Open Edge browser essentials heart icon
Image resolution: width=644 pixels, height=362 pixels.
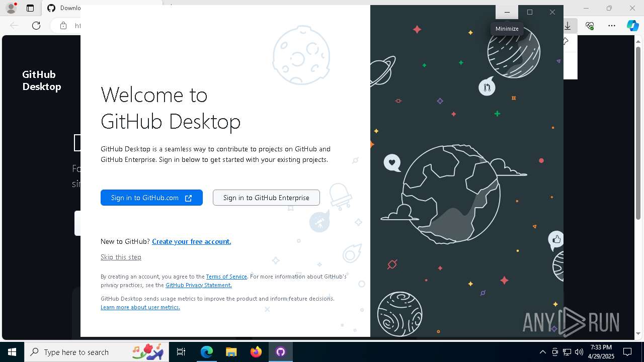tap(590, 26)
